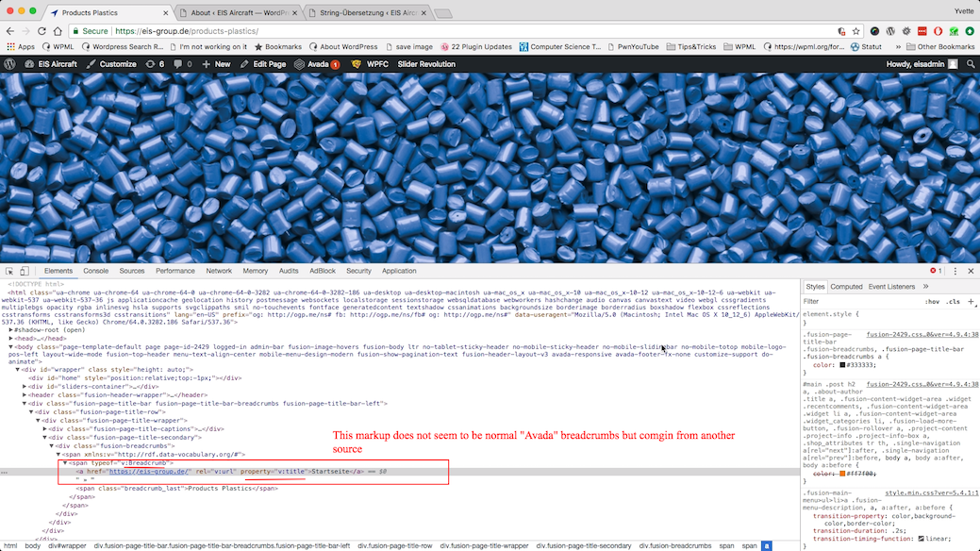The image size is (980, 551).
Task: Add New content from admin bar
Action: click(216, 64)
